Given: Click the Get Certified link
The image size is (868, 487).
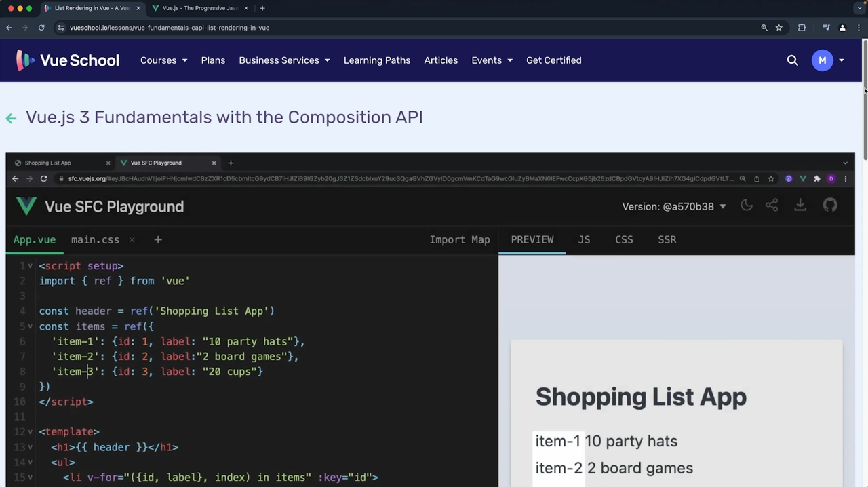Looking at the screenshot, I should tap(554, 60).
